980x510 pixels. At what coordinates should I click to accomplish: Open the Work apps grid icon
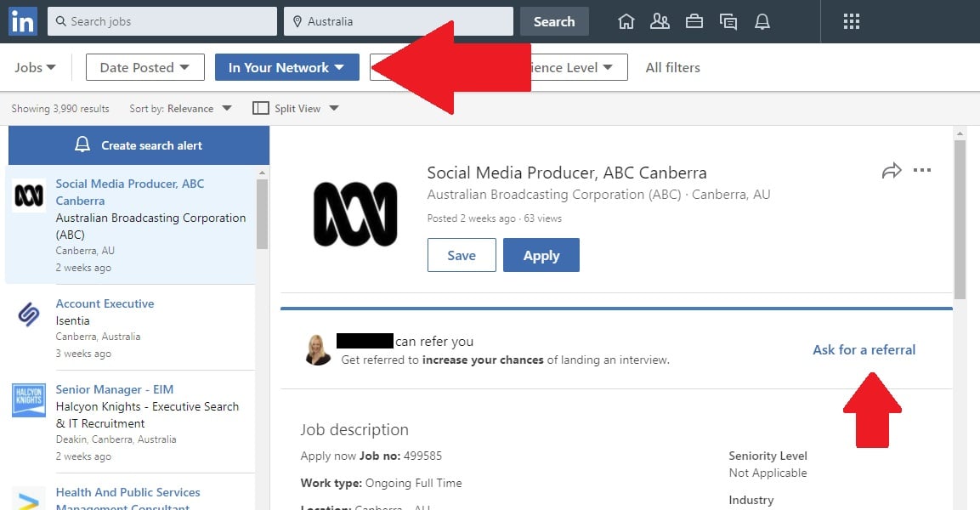(x=852, y=22)
